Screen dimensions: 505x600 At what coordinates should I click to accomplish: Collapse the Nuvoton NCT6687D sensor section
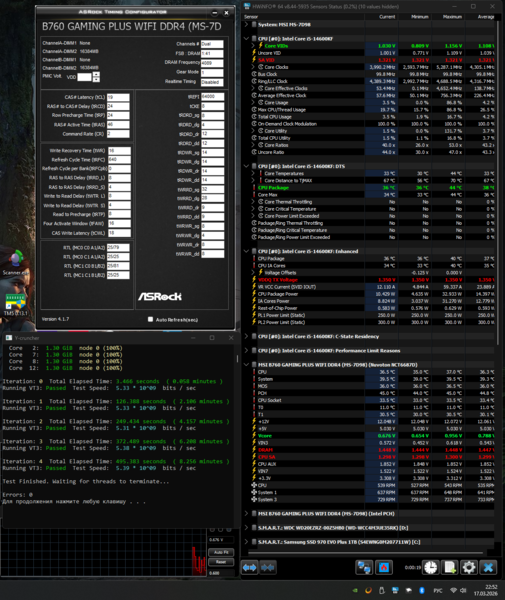click(246, 365)
